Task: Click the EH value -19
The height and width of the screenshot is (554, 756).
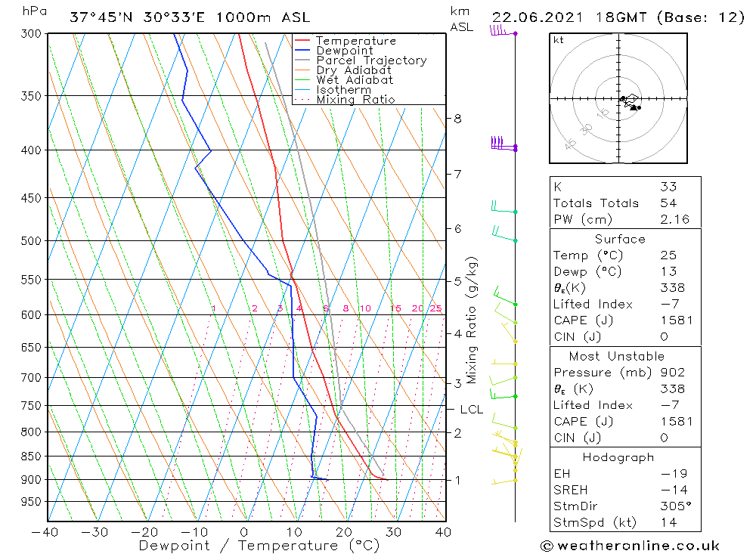Action: [x=674, y=473]
